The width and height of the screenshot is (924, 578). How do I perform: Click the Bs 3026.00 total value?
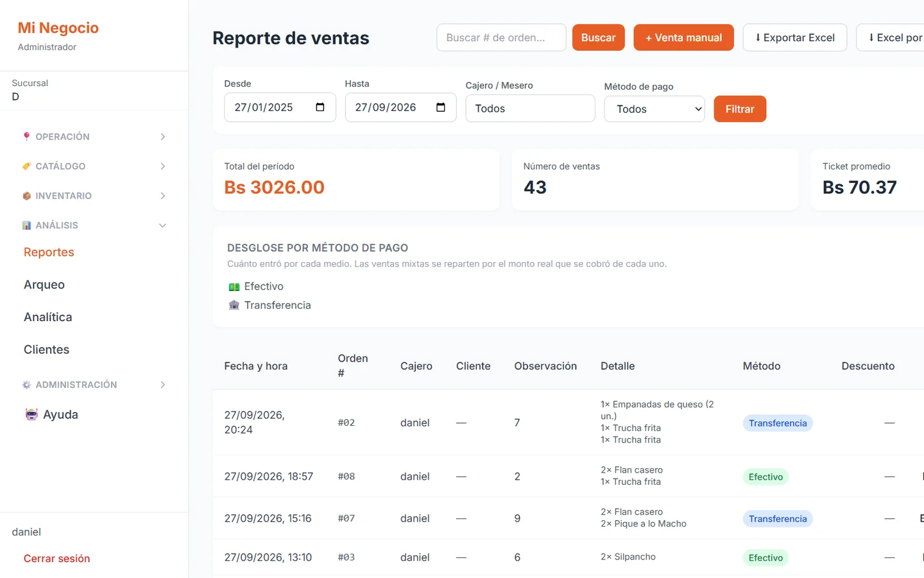tap(274, 188)
